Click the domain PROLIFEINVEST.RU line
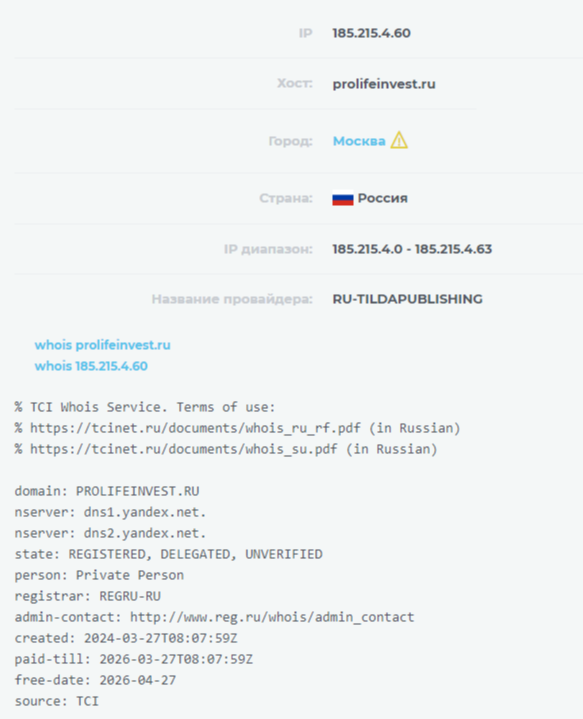Image resolution: width=583 pixels, height=719 pixels. pos(107,491)
